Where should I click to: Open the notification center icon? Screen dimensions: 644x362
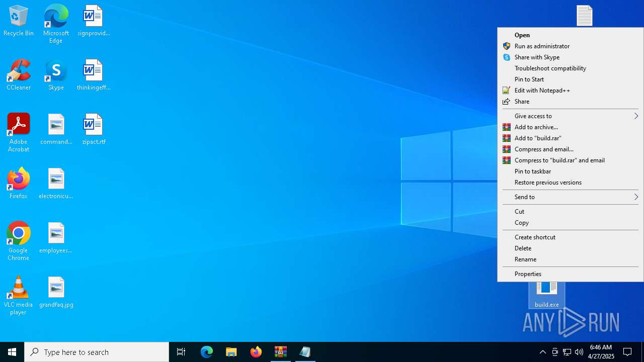(x=627, y=352)
